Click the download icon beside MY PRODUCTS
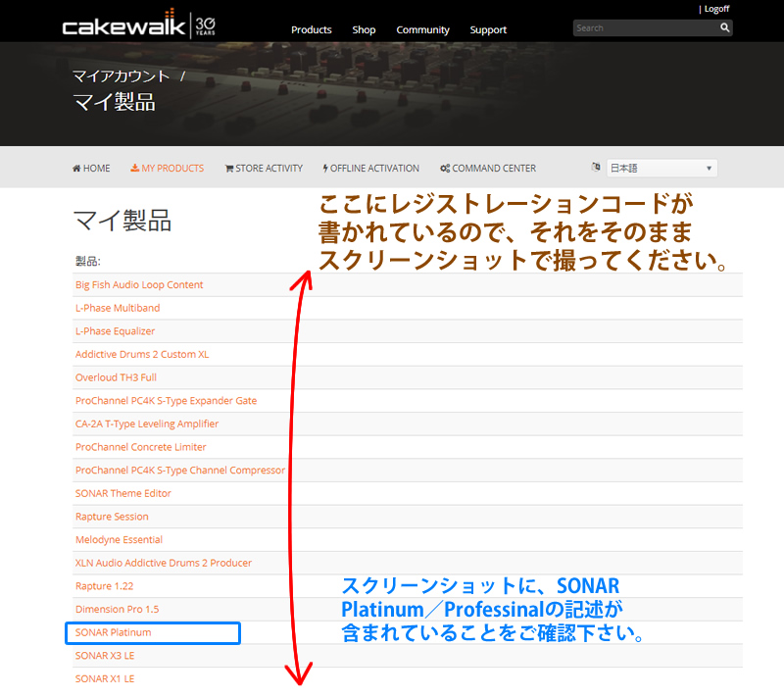The height and width of the screenshot is (697, 784). tap(135, 168)
